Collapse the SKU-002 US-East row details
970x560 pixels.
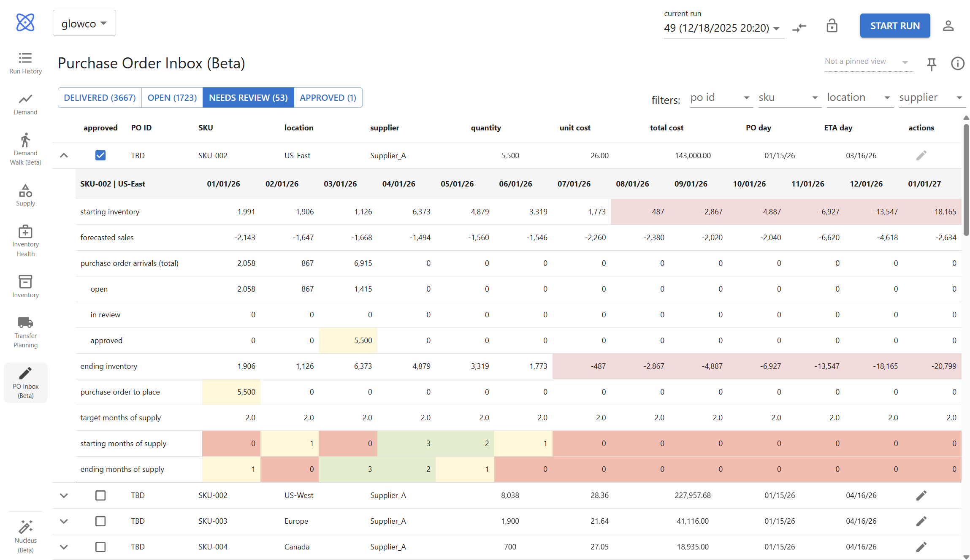64,156
